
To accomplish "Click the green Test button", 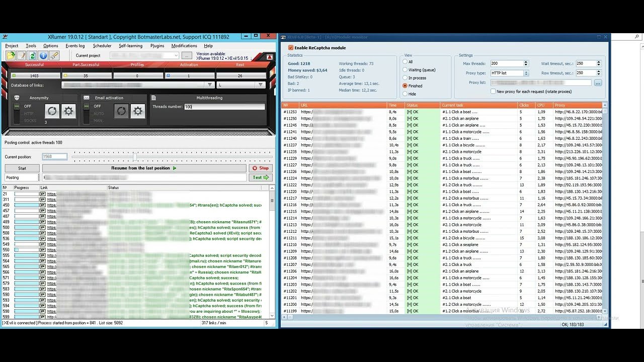I will pos(261,177).
